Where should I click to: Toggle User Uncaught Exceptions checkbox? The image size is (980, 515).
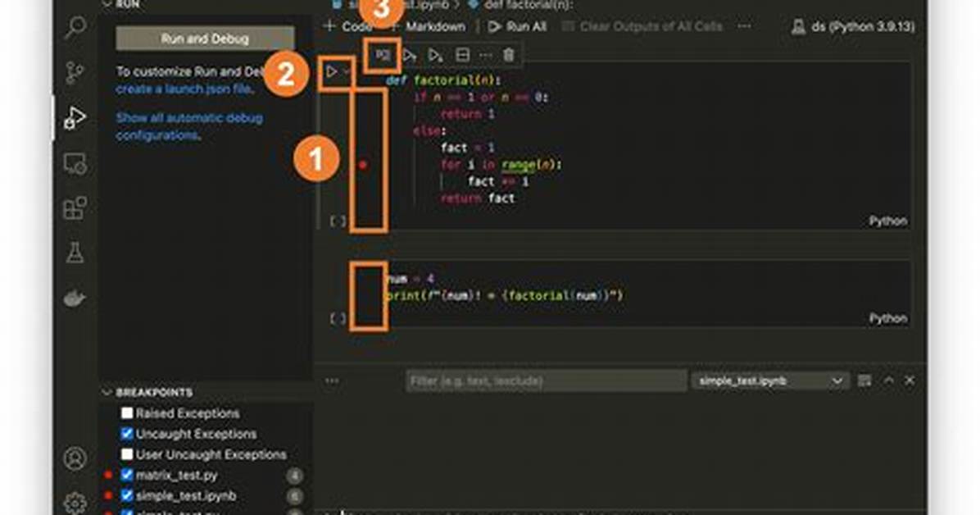coord(127,454)
